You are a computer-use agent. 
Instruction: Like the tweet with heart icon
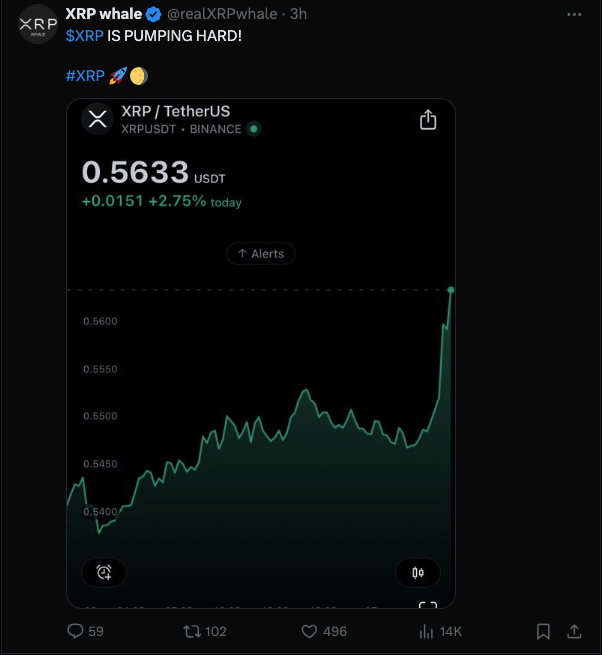pyautogui.click(x=309, y=631)
